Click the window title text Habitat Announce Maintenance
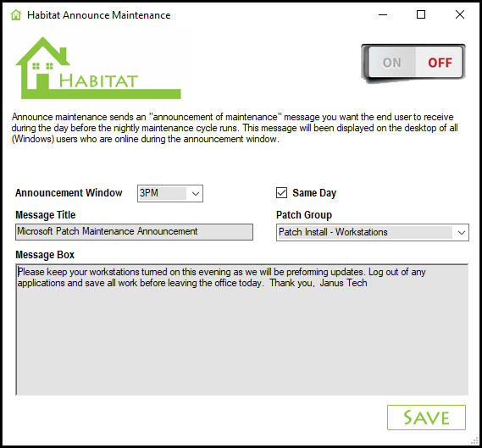The width and height of the screenshot is (482, 448). coord(98,15)
